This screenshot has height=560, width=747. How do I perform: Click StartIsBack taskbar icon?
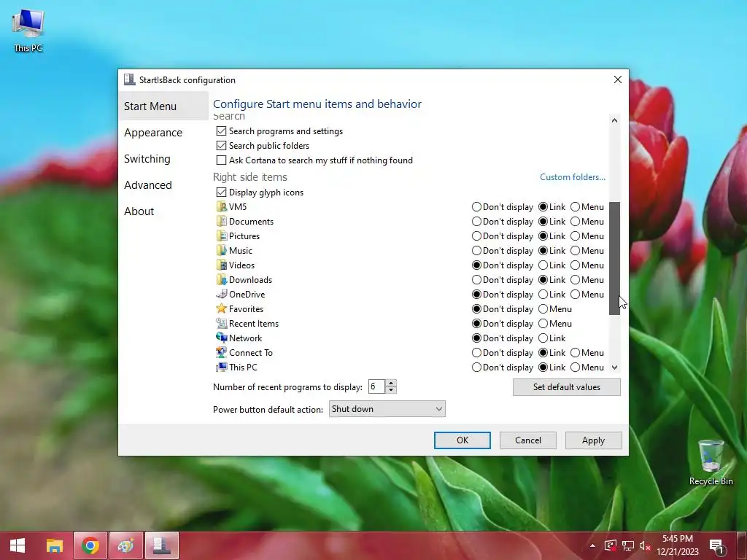161,545
